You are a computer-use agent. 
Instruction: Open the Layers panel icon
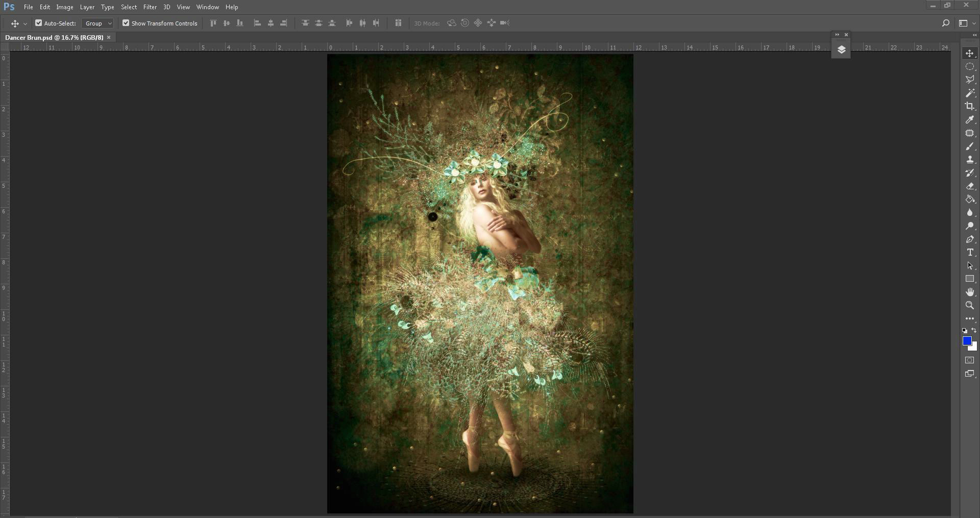pos(841,50)
